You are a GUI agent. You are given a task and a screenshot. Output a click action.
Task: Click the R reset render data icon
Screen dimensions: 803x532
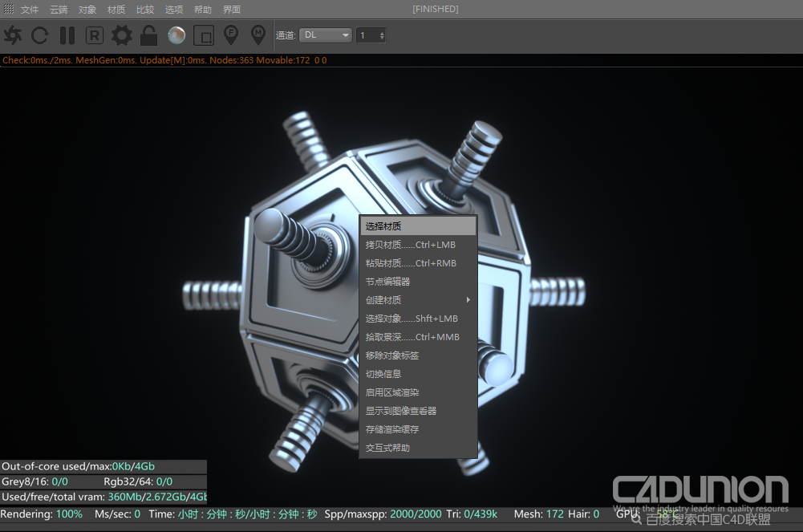tap(94, 35)
